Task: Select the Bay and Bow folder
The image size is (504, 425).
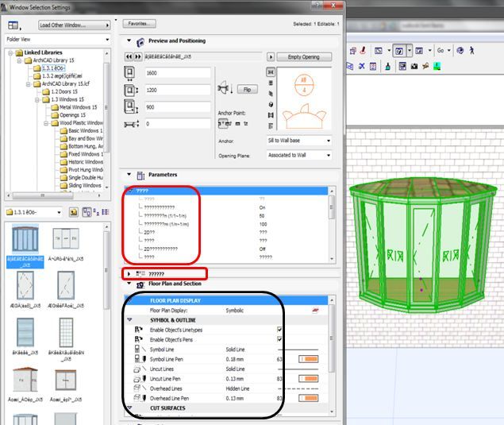Action: point(86,139)
